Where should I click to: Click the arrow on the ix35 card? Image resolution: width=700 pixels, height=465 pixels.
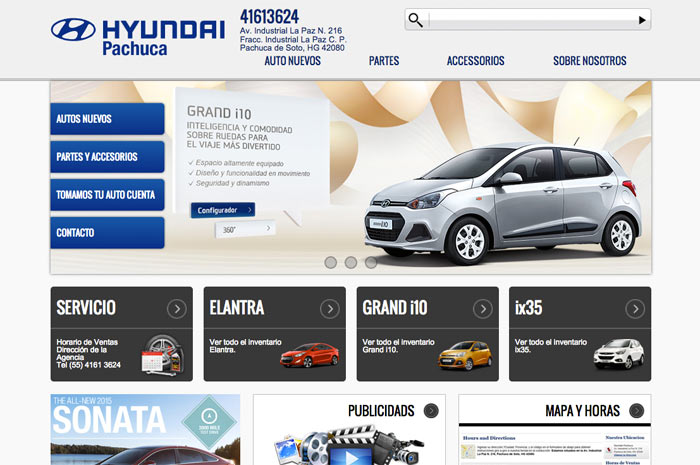point(635,309)
